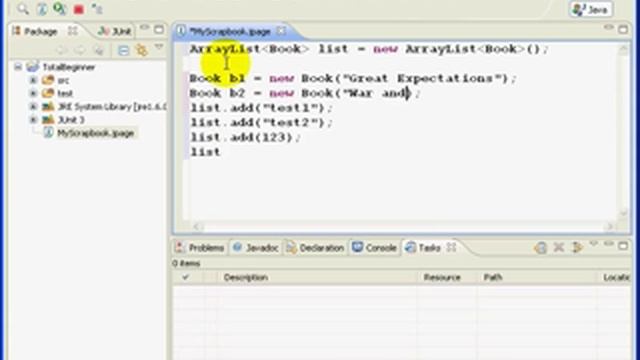Select JRE System Library entry
Image resolution: width=640 pixels, height=360 pixels.
pyautogui.click(x=111, y=107)
